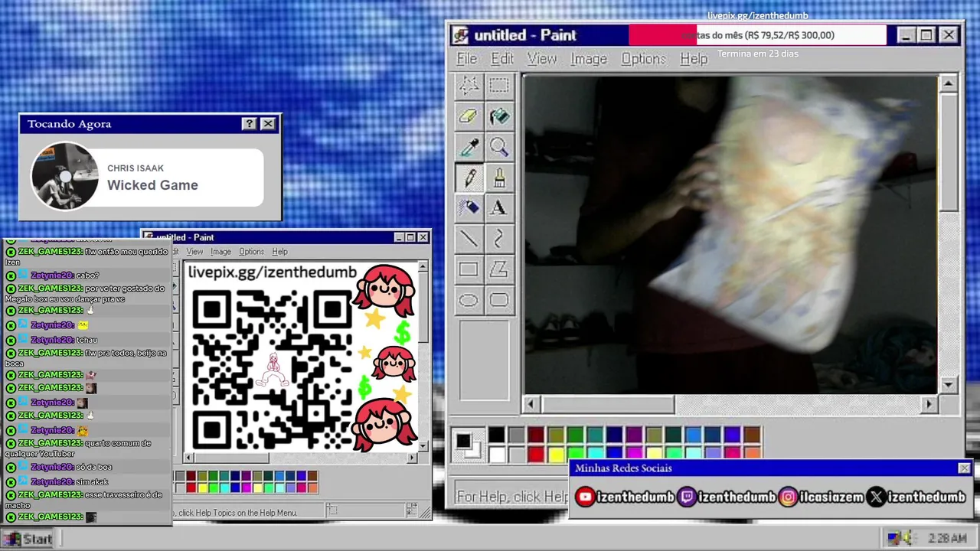Open the Image menu in large Paint
Viewport: 980px width, 551px height.
pyautogui.click(x=589, y=59)
